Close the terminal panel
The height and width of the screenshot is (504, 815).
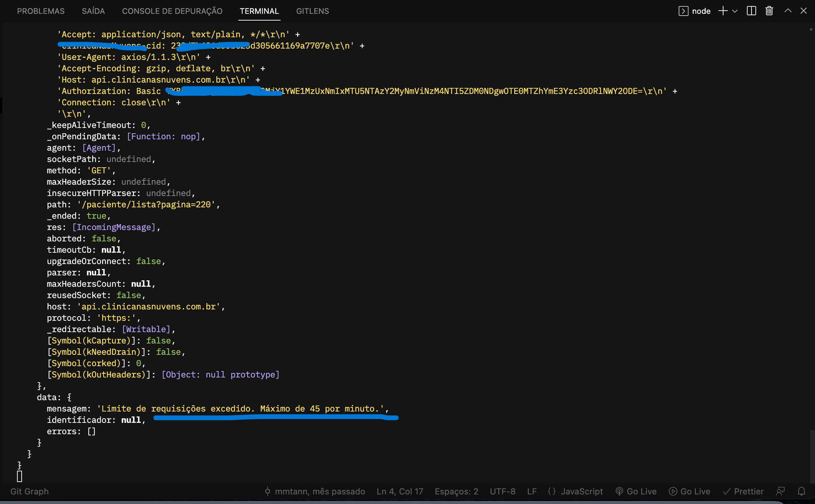pyautogui.click(x=804, y=11)
